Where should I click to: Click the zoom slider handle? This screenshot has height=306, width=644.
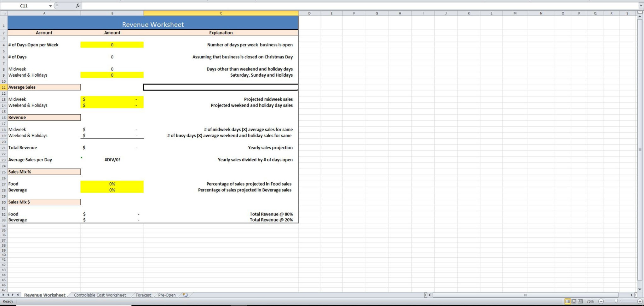pos(616,301)
